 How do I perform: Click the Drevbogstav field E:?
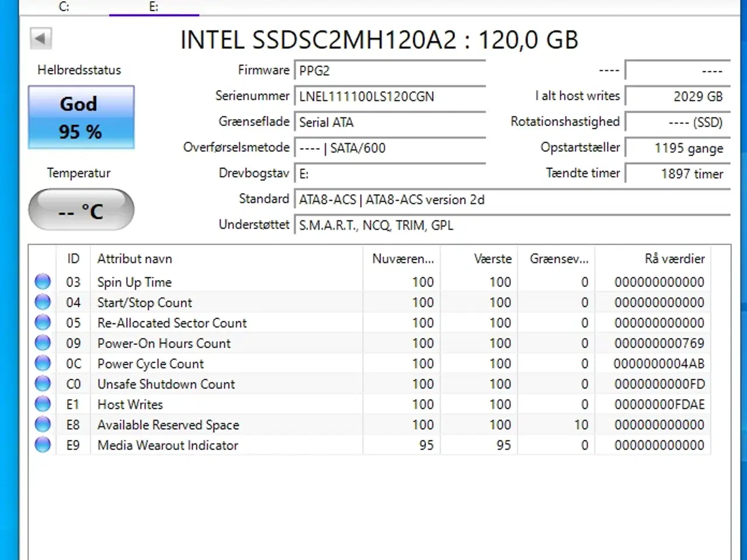coord(390,173)
